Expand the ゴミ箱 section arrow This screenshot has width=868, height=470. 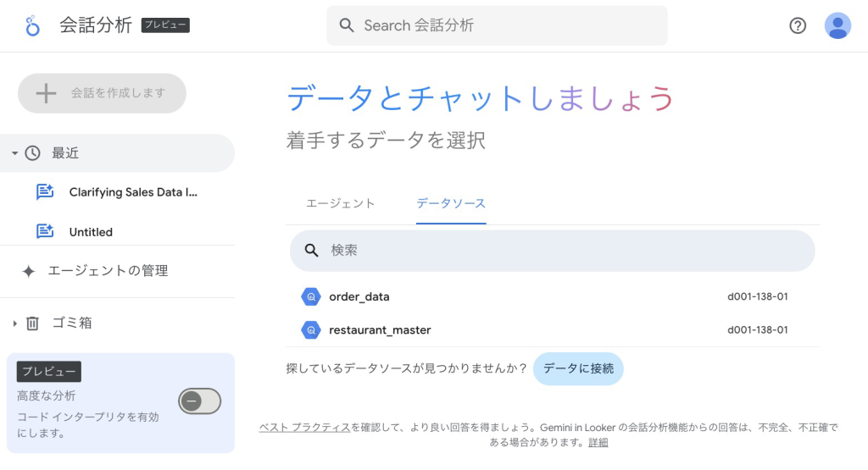[x=14, y=323]
